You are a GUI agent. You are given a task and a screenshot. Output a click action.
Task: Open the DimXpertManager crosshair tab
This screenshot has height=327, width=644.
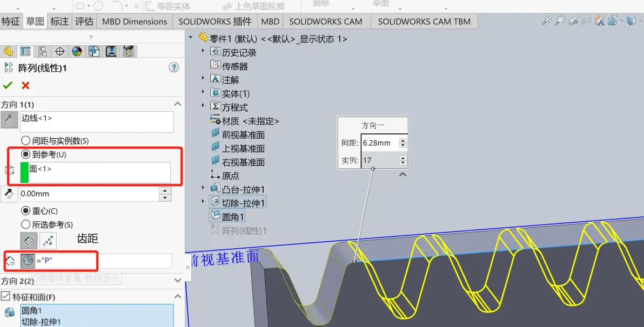[59, 51]
